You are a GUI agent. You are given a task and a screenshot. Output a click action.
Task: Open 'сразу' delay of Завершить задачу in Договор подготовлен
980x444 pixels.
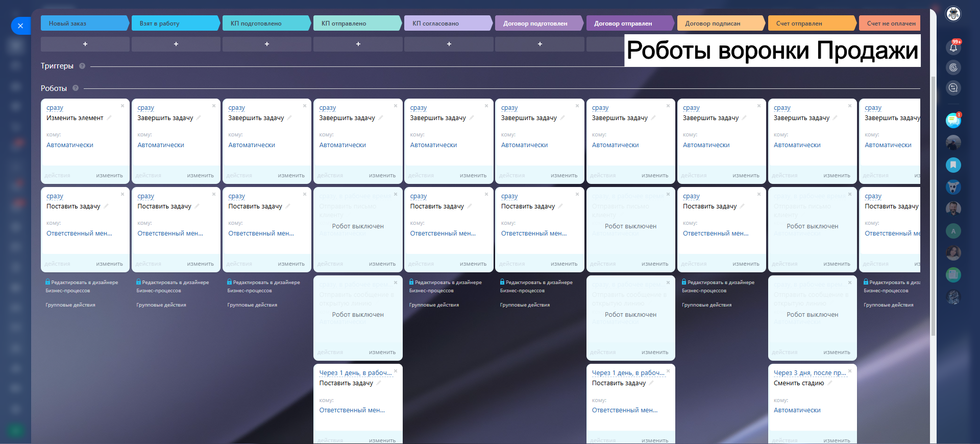coord(509,108)
